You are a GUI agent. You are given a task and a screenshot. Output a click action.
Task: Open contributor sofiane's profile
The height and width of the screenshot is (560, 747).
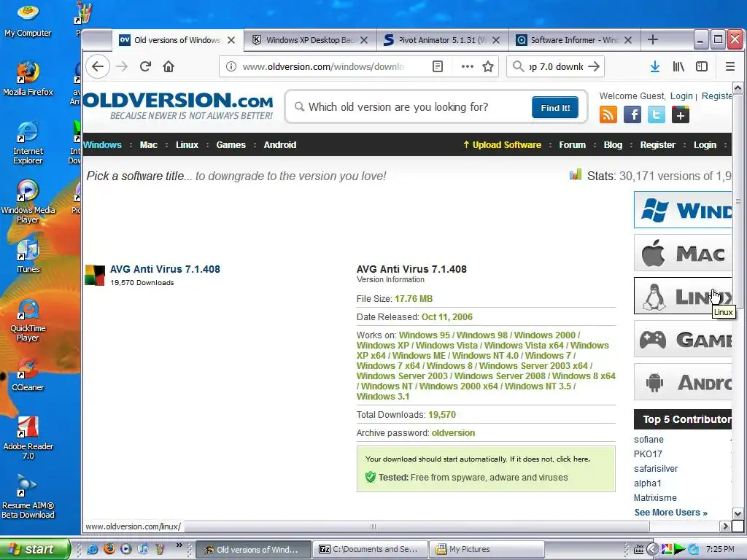pyautogui.click(x=649, y=440)
